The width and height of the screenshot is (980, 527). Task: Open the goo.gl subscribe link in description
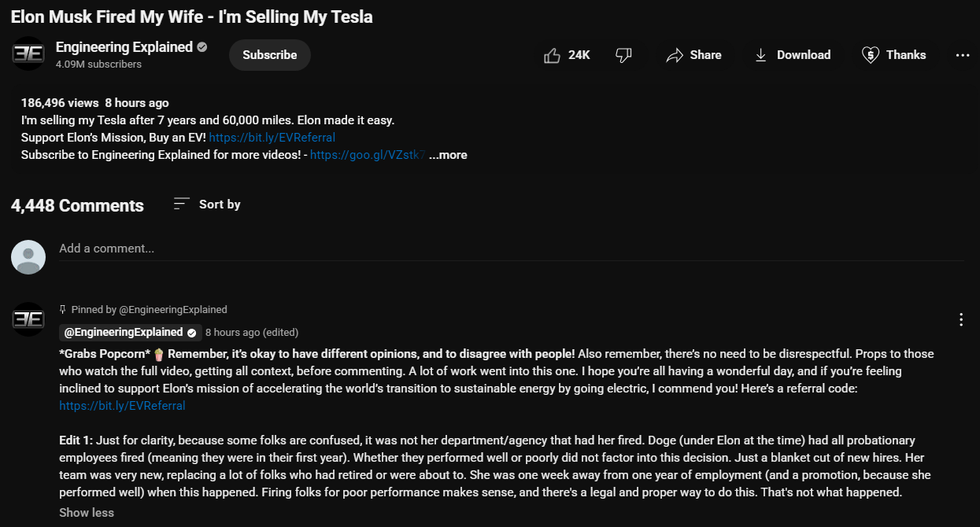[368, 155]
